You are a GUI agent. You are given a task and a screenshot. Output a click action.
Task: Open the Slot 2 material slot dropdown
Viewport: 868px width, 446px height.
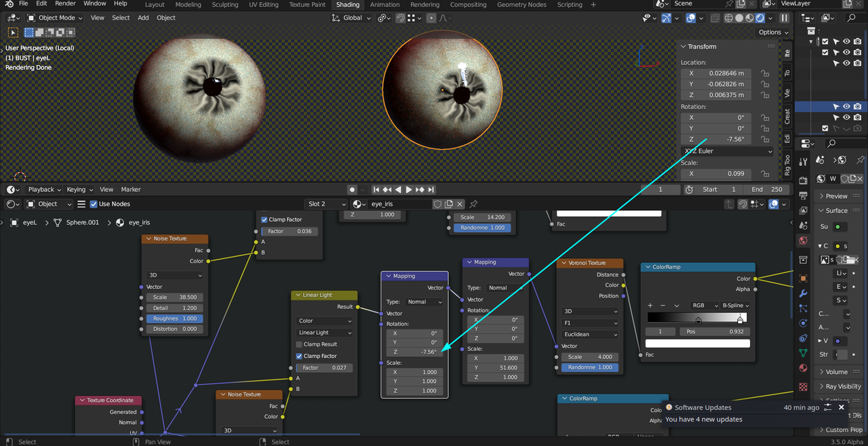click(326, 204)
